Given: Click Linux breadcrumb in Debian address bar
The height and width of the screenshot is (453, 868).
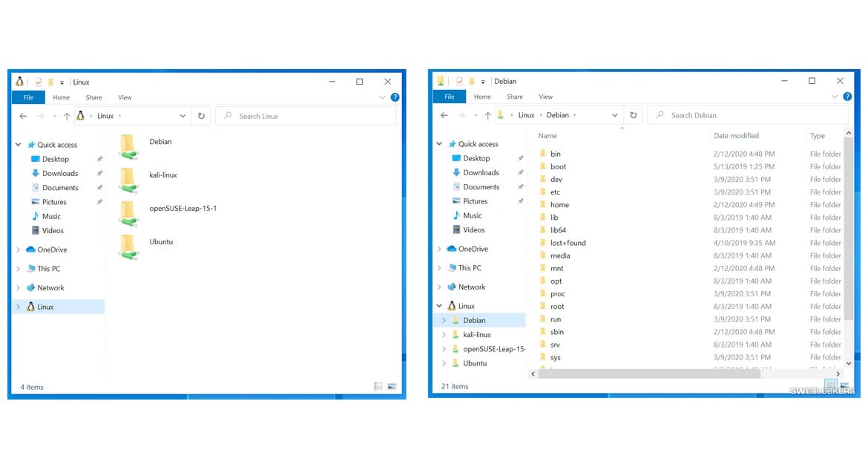Looking at the screenshot, I should [526, 115].
